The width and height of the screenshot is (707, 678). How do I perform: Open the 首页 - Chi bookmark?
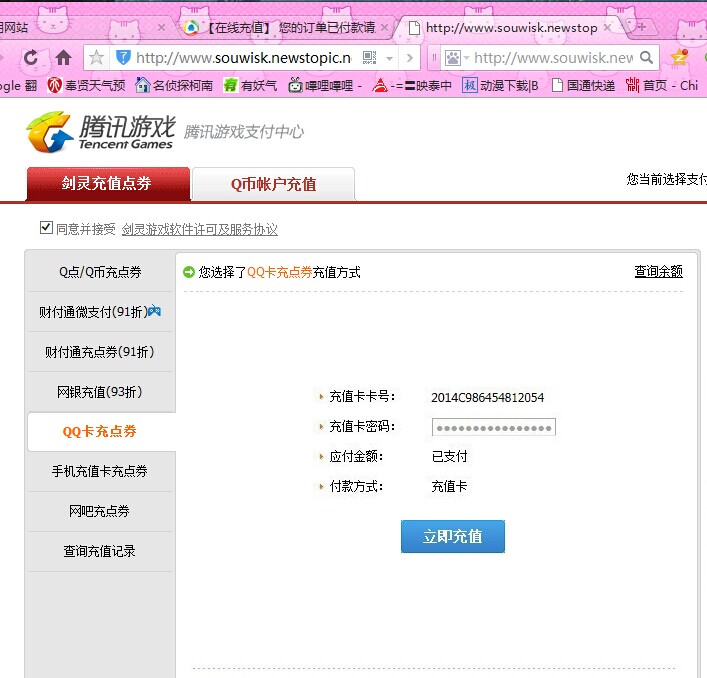coord(662,85)
